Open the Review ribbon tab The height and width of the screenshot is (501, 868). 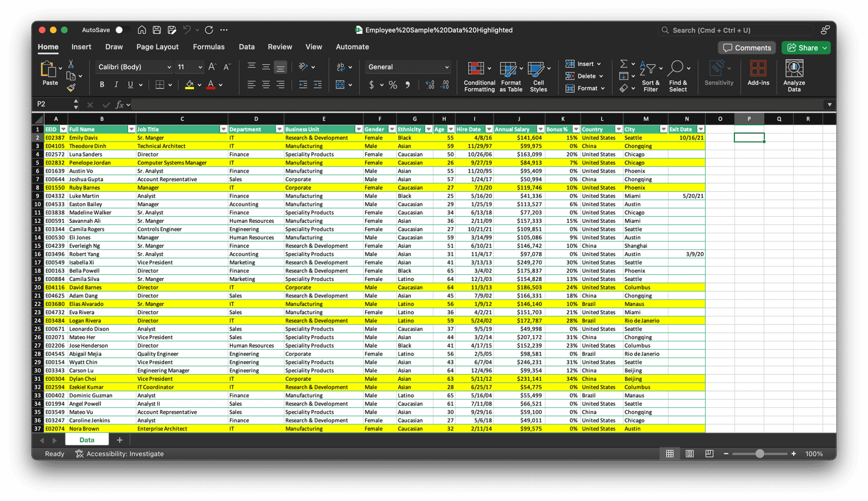pyautogui.click(x=280, y=47)
